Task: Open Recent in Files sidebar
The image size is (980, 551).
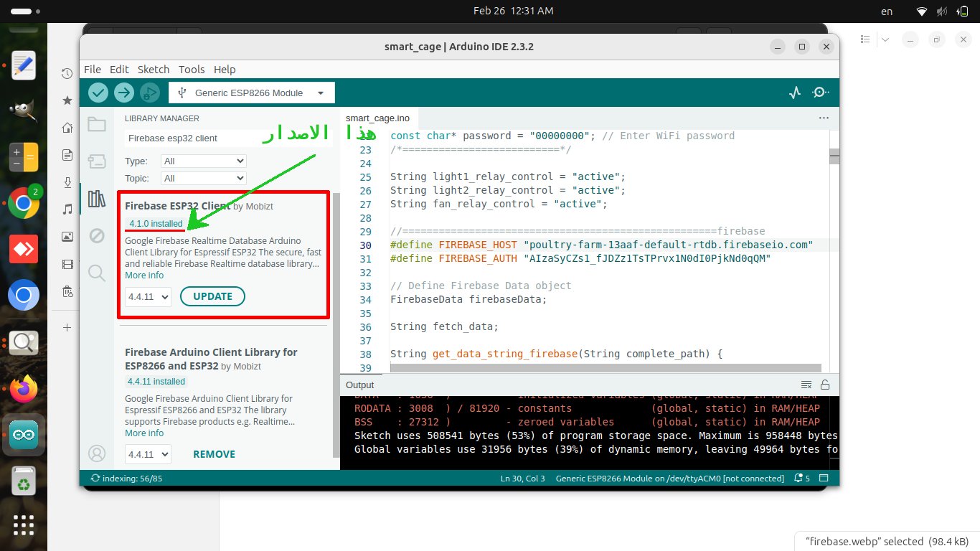Action: click(67, 73)
